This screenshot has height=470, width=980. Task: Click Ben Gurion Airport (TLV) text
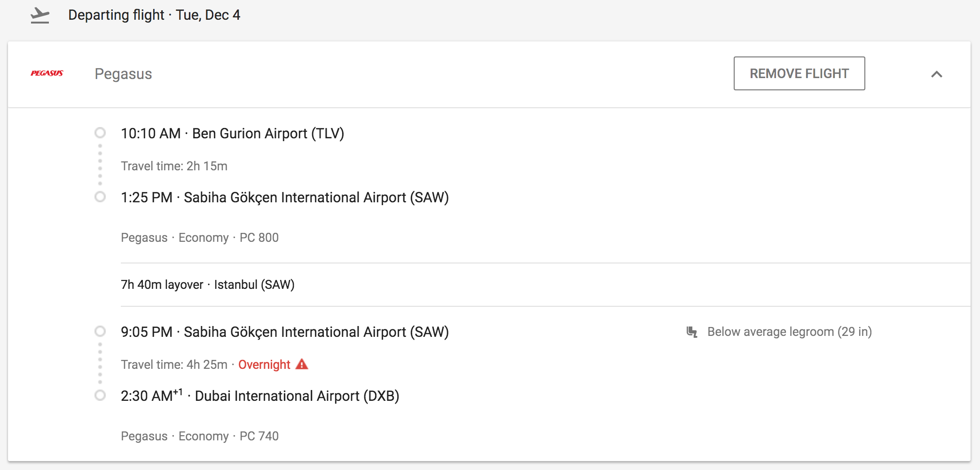[x=268, y=134]
